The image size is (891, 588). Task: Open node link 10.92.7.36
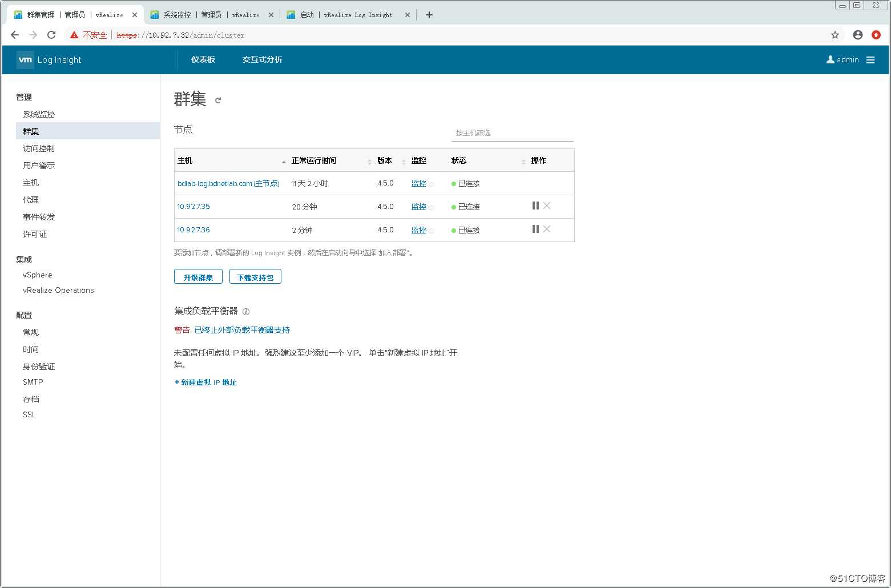193,229
